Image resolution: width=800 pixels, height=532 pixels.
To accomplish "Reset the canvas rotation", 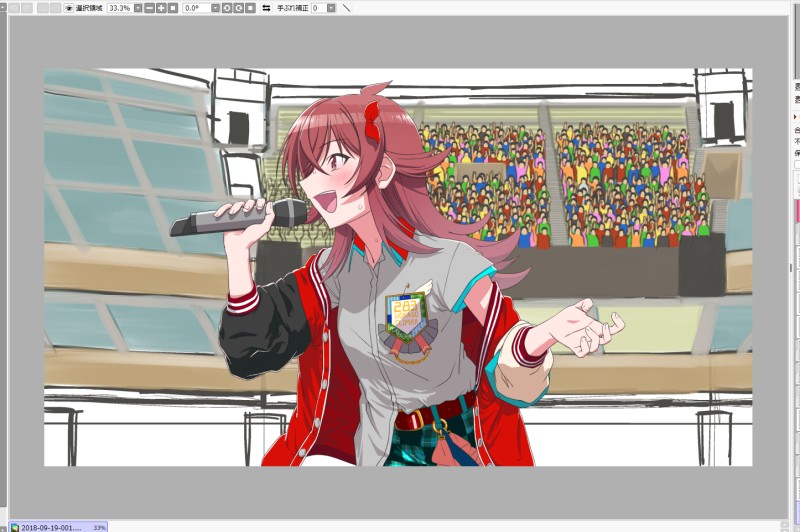I will click(x=250, y=8).
